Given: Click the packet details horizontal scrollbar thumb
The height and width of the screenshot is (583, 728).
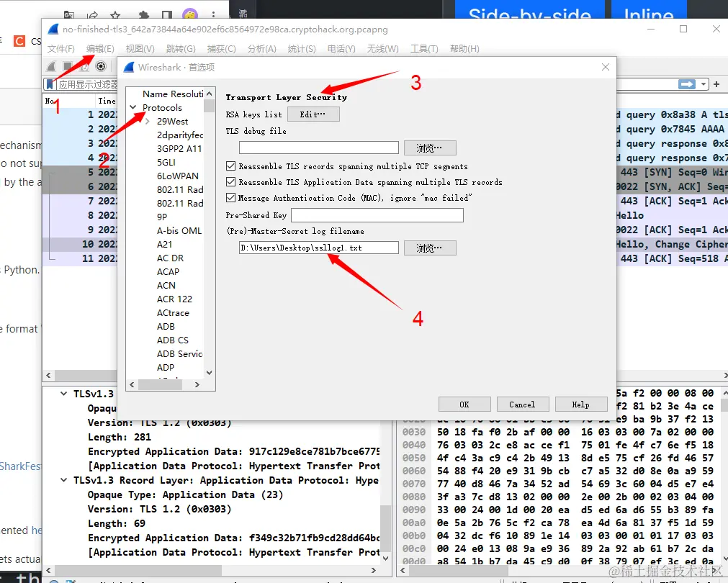Looking at the screenshot, I should 138,569.
